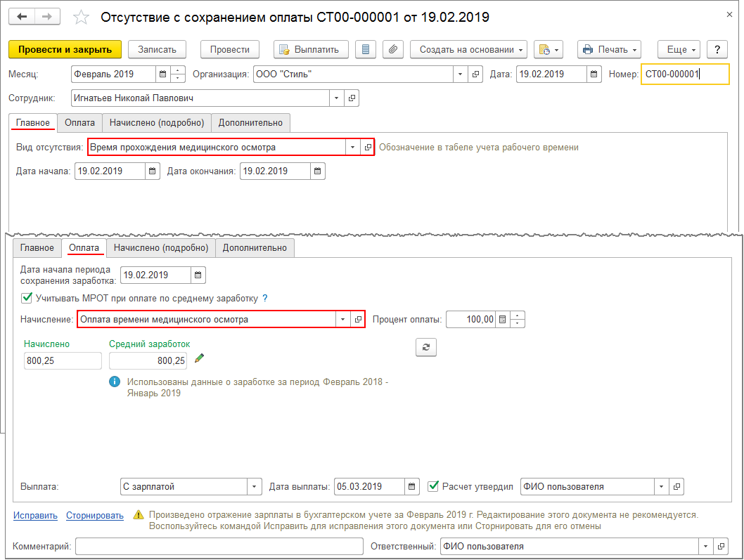Close the document window

[x=729, y=15]
